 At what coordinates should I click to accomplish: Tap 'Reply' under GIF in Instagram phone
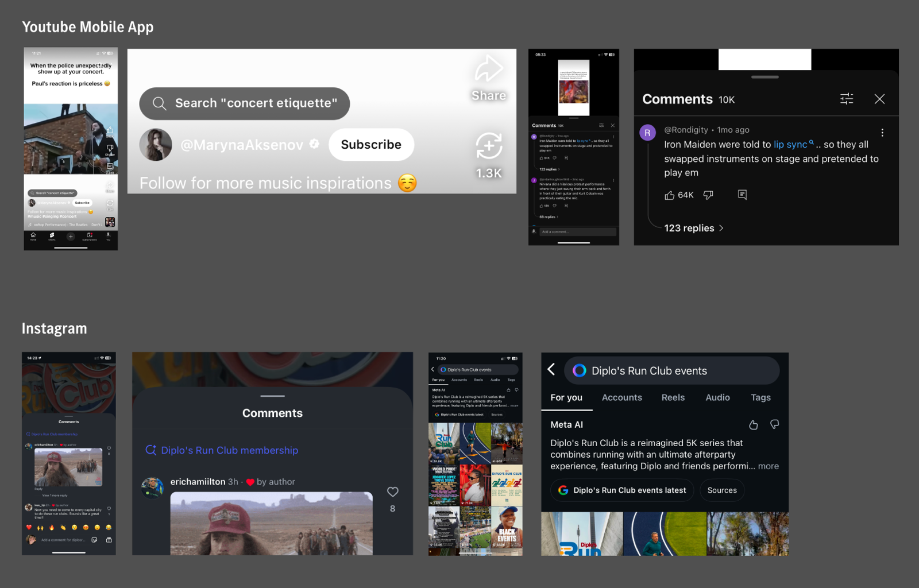[38, 489]
